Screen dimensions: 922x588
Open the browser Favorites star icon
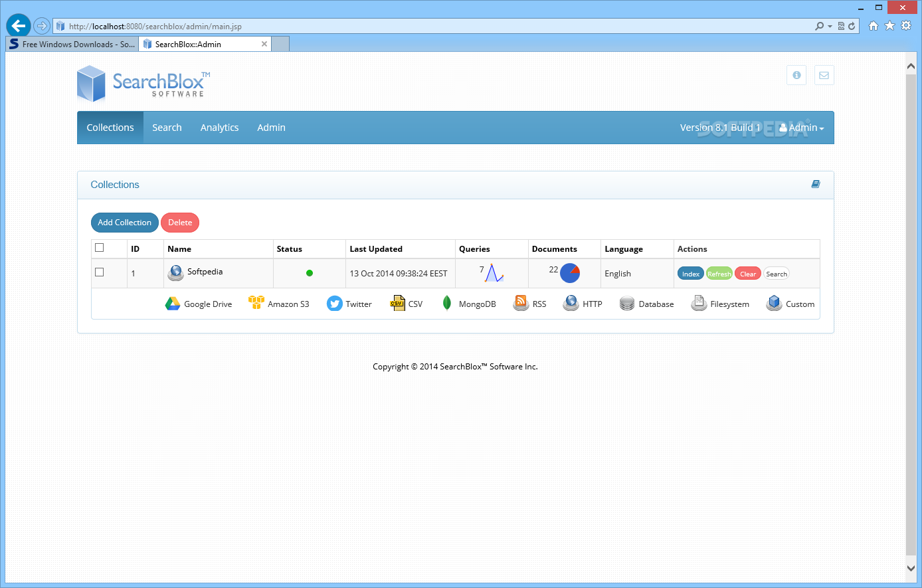(889, 26)
